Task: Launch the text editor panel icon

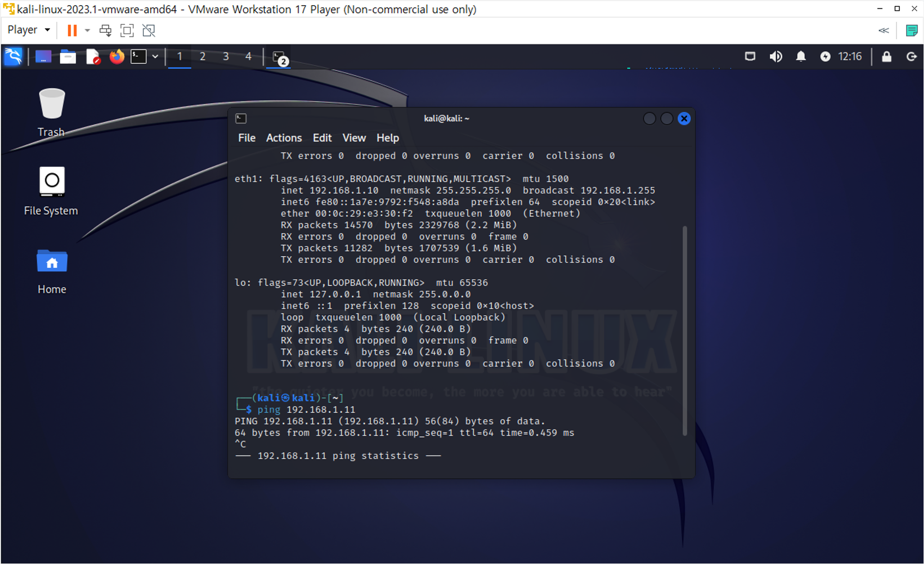Action: coord(93,56)
